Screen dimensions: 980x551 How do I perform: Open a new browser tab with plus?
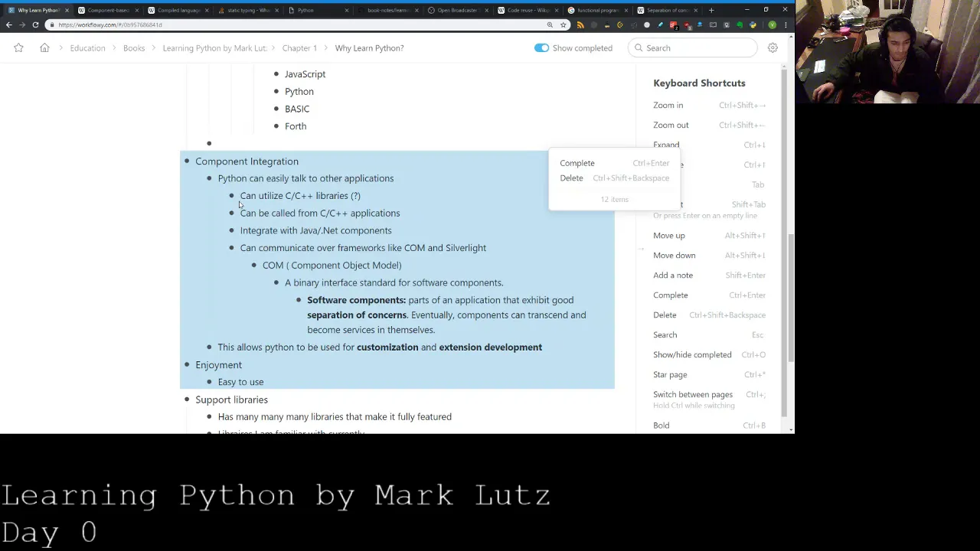click(x=711, y=10)
